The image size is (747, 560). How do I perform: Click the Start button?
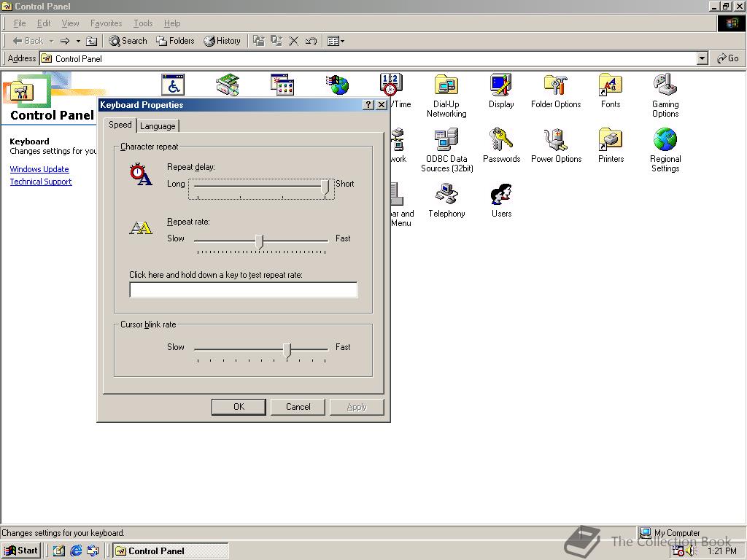(21, 551)
